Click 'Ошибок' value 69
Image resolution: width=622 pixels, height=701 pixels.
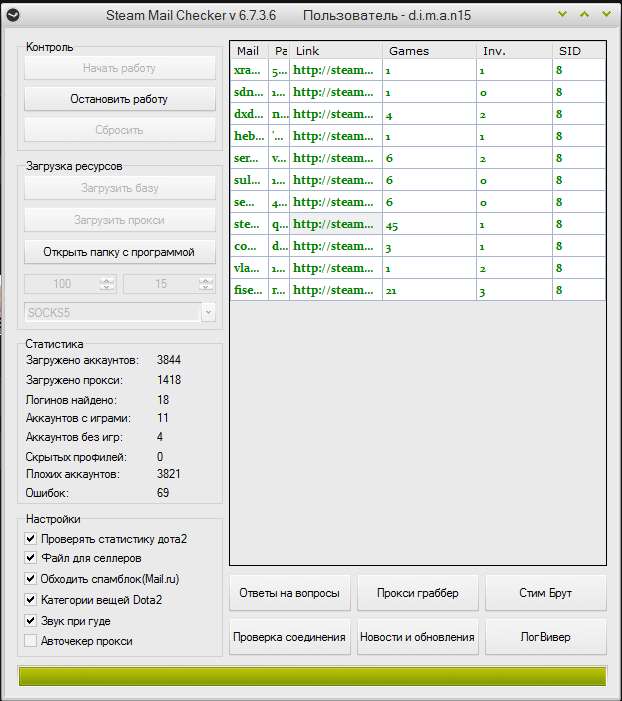click(x=163, y=493)
